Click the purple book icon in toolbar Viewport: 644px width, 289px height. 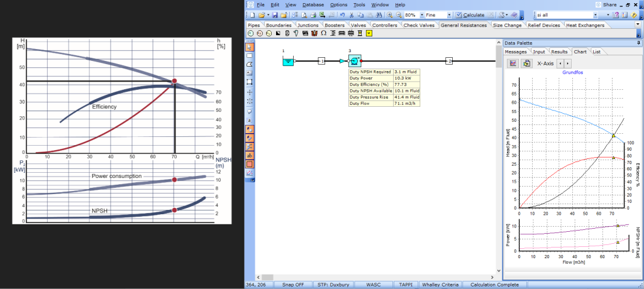point(514,15)
